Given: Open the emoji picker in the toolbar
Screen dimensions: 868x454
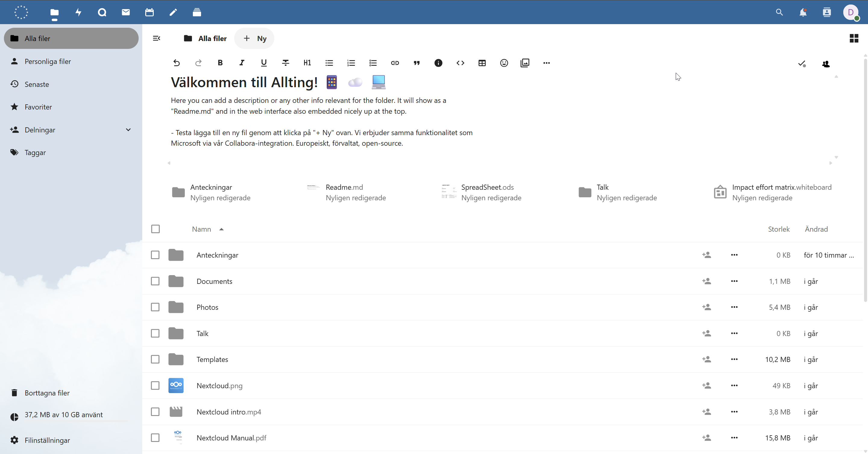Looking at the screenshot, I should point(504,63).
